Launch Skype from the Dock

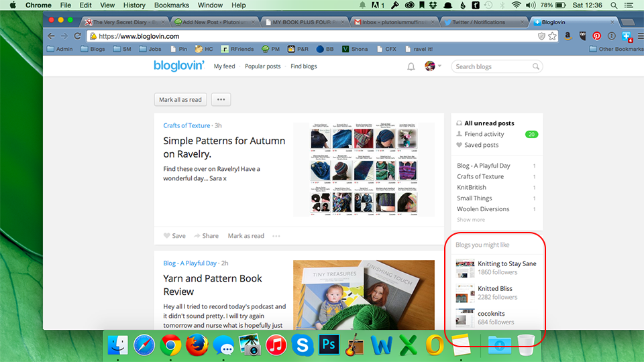click(303, 345)
